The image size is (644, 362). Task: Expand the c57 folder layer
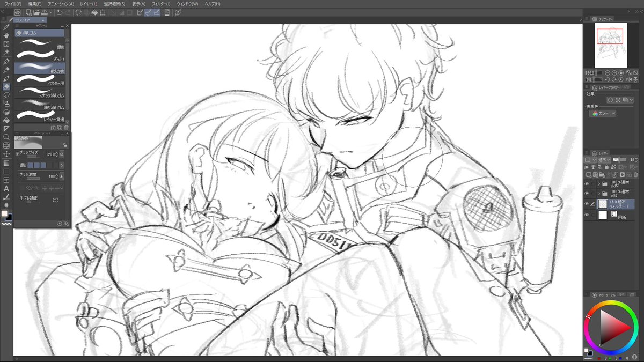(599, 194)
